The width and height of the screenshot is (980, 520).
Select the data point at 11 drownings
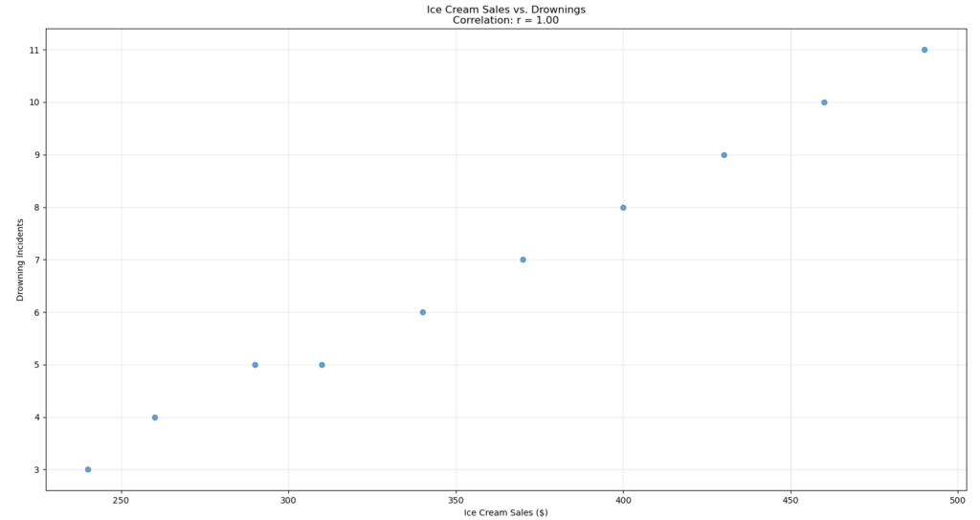tap(924, 50)
